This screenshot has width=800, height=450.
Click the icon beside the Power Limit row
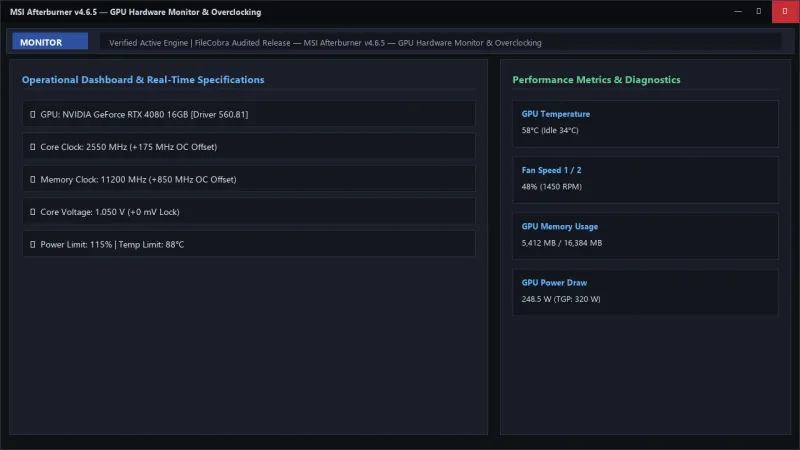pos(33,244)
